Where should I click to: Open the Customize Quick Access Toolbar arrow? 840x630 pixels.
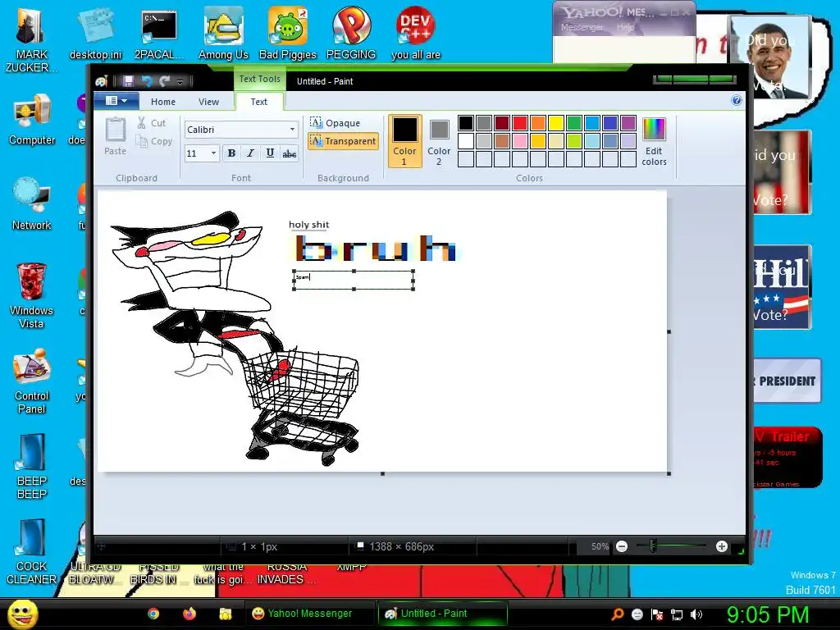pyautogui.click(x=180, y=81)
